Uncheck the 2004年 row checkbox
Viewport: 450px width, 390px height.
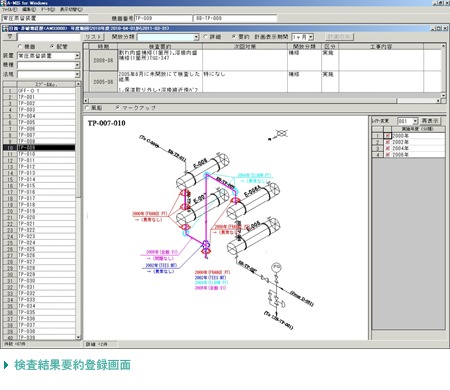(387, 148)
